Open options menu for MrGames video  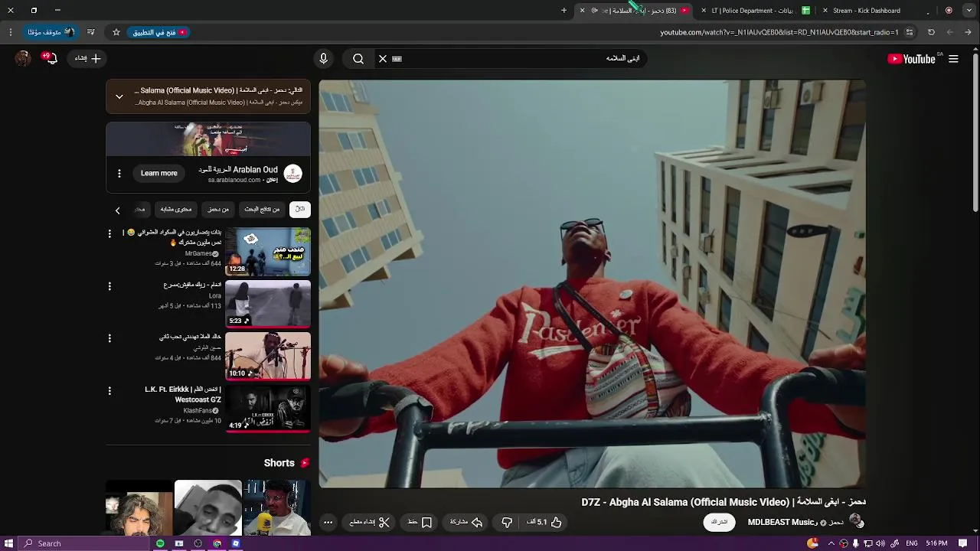pyautogui.click(x=109, y=233)
